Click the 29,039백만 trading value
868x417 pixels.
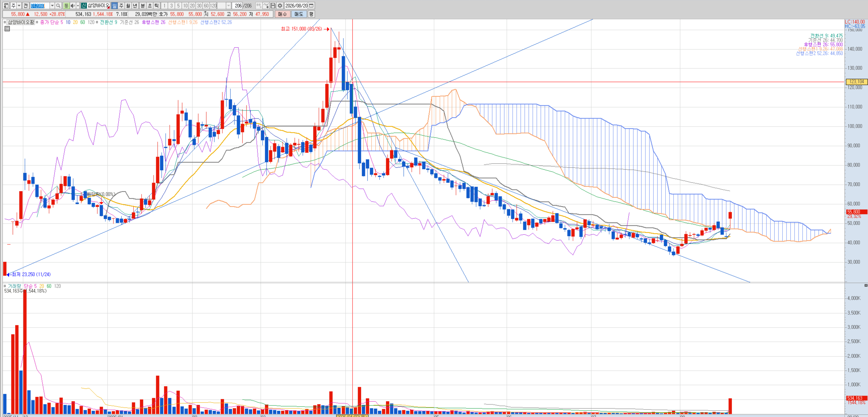point(146,14)
